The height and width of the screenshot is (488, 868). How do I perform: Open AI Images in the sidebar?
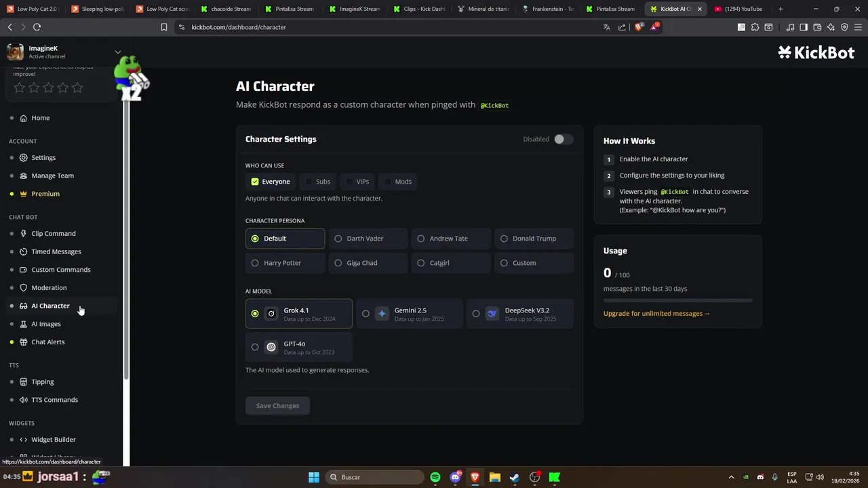click(45, 324)
